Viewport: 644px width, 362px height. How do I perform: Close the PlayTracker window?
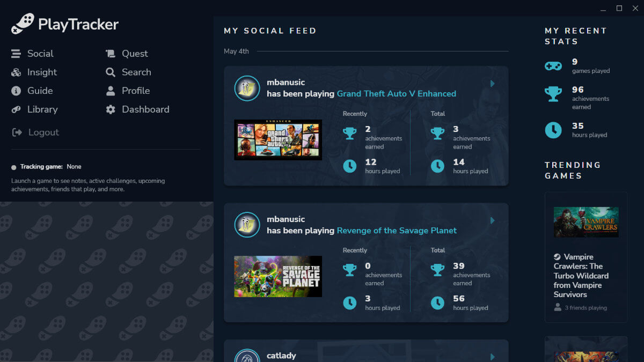(x=634, y=8)
